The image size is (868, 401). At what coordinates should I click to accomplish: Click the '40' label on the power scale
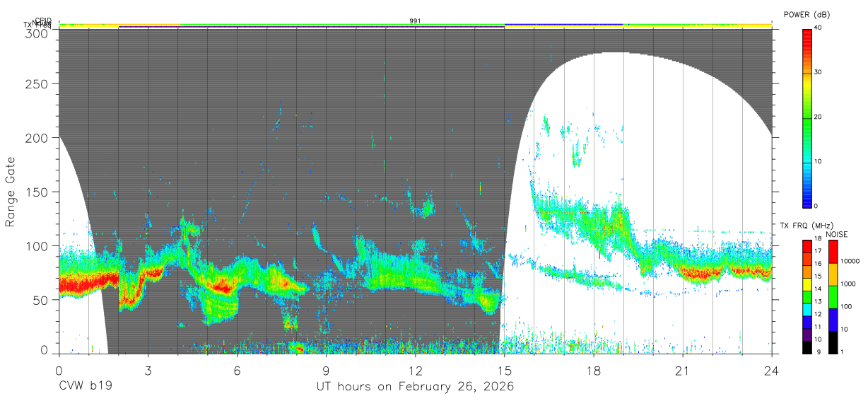819,28
